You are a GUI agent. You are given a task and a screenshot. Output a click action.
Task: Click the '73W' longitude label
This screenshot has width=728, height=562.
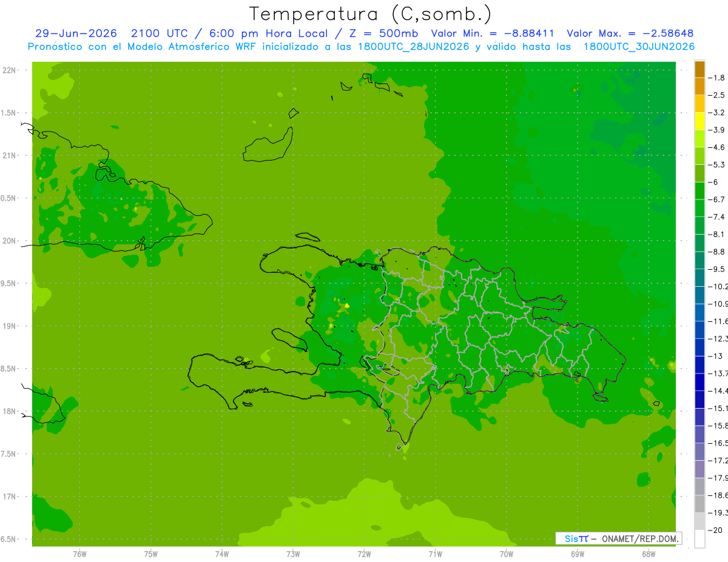(293, 554)
